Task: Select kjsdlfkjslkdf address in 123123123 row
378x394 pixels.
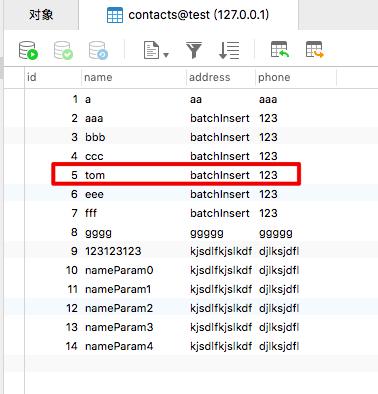Action: pyautogui.click(x=221, y=251)
